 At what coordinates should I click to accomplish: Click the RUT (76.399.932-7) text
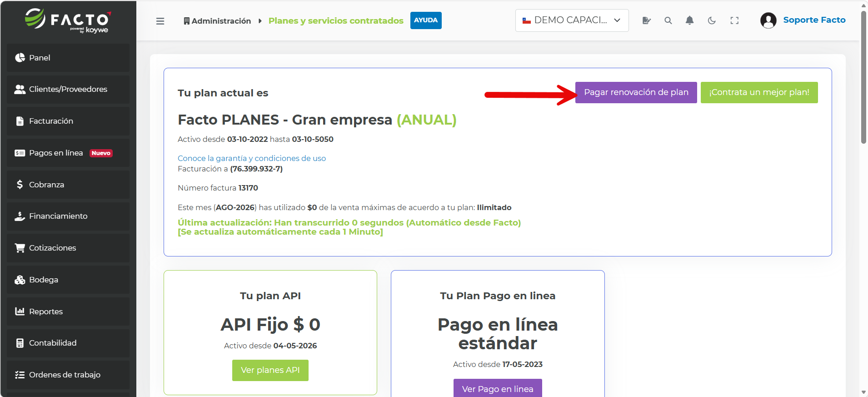(256, 169)
